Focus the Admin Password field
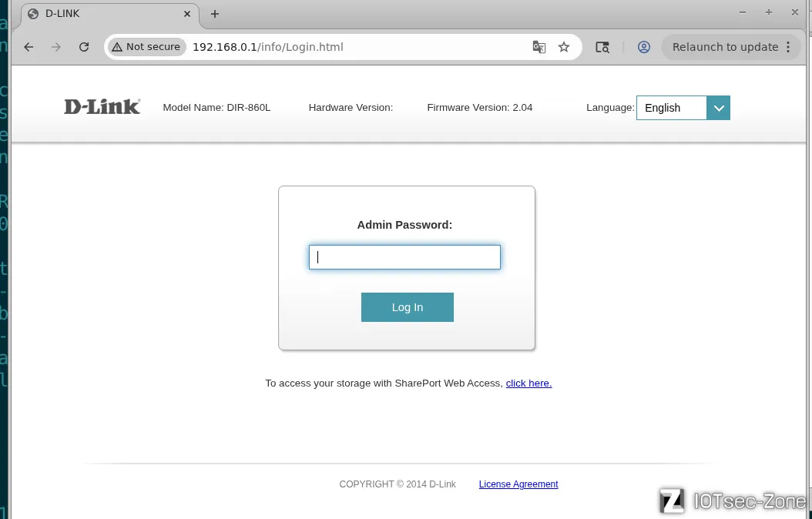 pos(404,257)
